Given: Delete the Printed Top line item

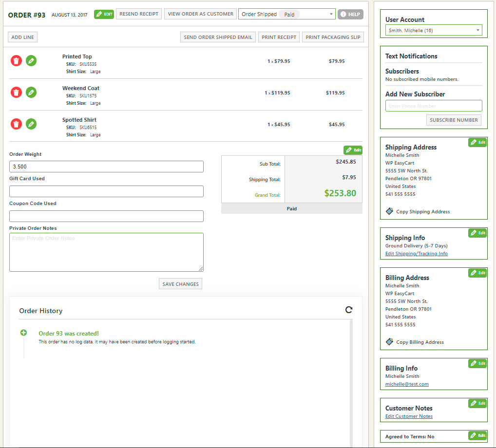Looking at the screenshot, I should 17,61.
